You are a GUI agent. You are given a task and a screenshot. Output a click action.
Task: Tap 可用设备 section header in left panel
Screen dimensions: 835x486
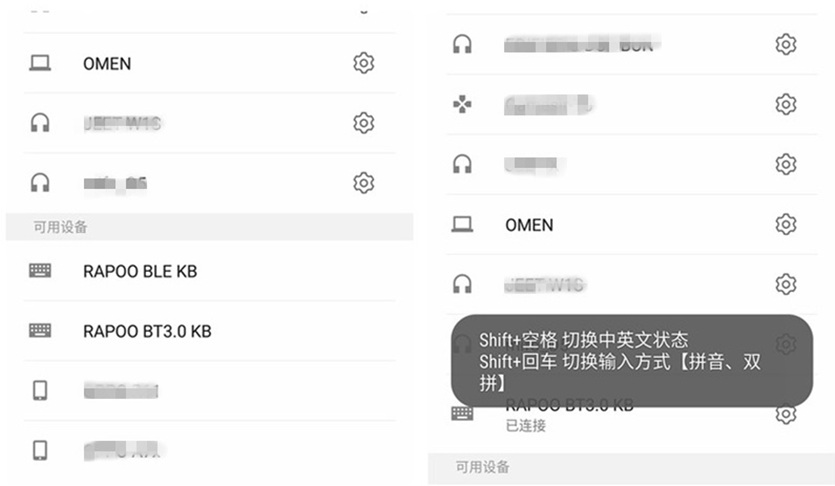209,227
